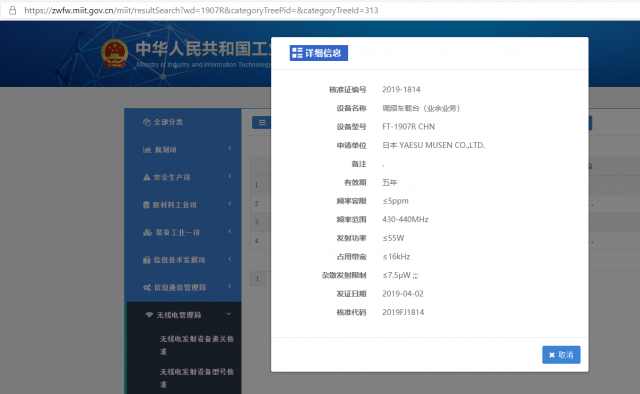Select results table row 2

tap(260, 203)
